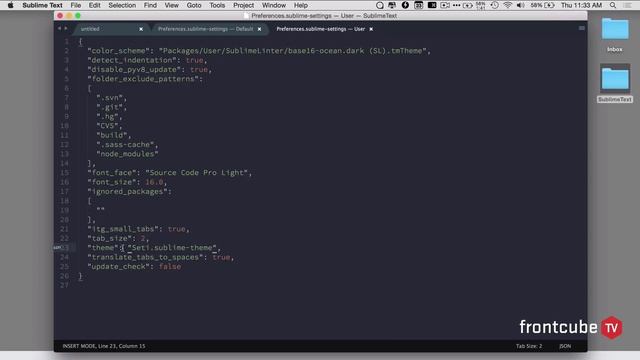Click line number 1 in gutter
The height and width of the screenshot is (360, 640).
tap(67, 41)
